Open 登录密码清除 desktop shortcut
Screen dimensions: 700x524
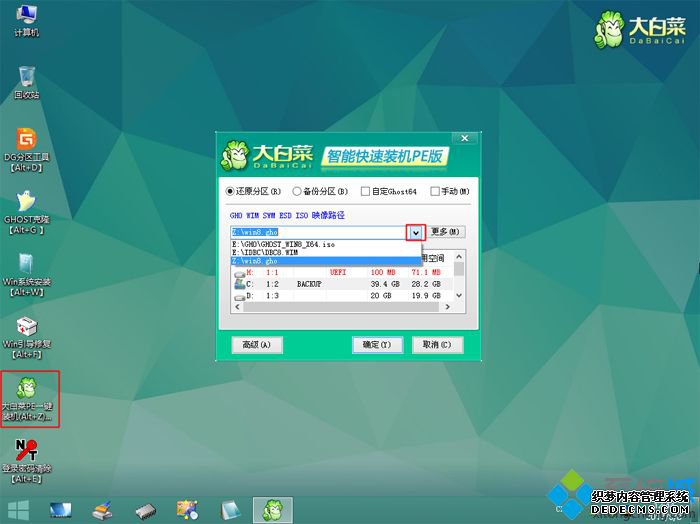tap(27, 462)
